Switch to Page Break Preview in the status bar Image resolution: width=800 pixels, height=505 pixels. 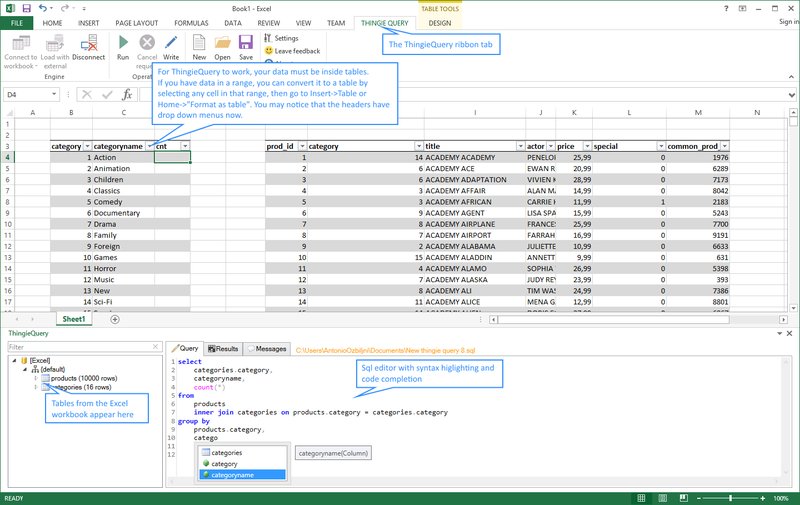point(684,498)
